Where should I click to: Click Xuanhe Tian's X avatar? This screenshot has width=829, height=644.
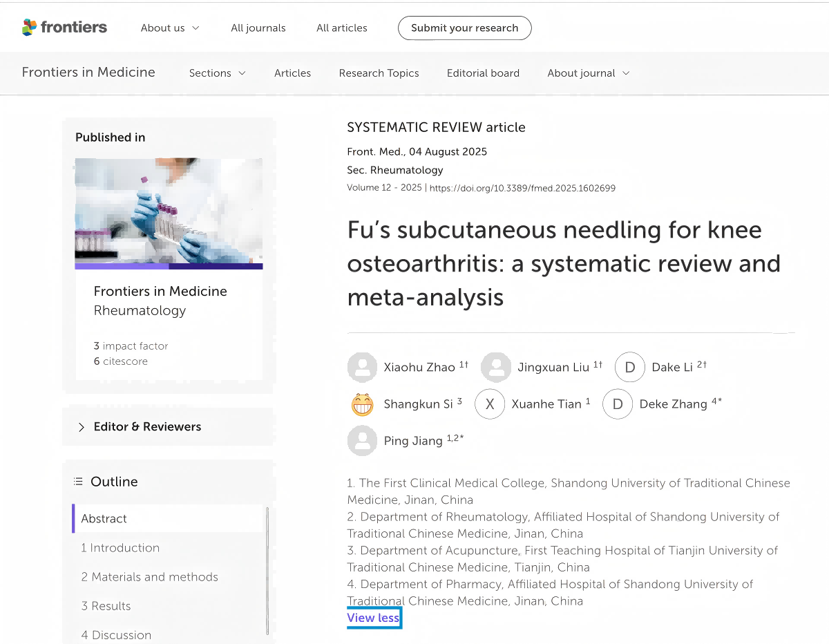coord(490,404)
